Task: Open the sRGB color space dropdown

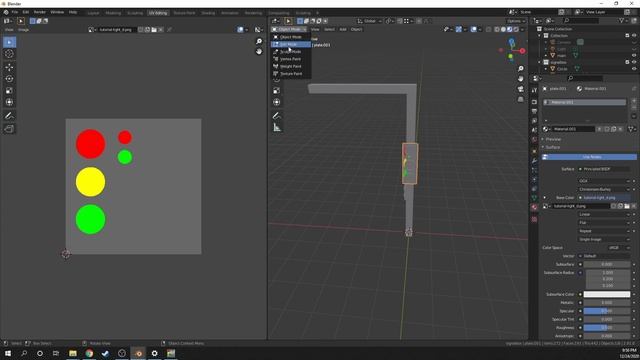Action: click(x=618, y=248)
